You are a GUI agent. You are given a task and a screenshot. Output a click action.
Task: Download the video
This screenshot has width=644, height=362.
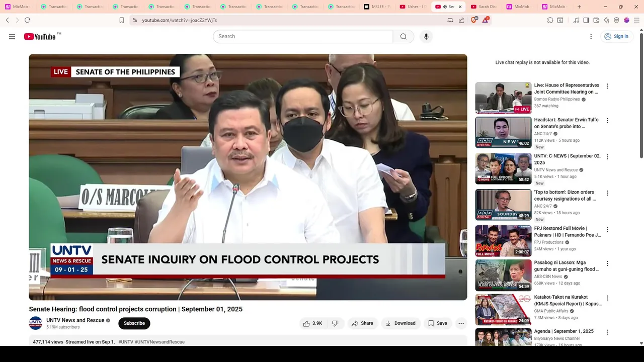(x=400, y=323)
